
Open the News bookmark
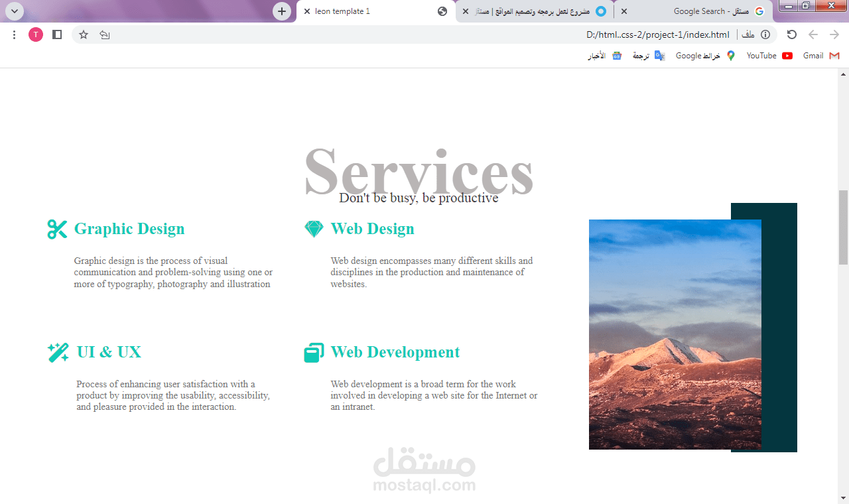click(605, 56)
